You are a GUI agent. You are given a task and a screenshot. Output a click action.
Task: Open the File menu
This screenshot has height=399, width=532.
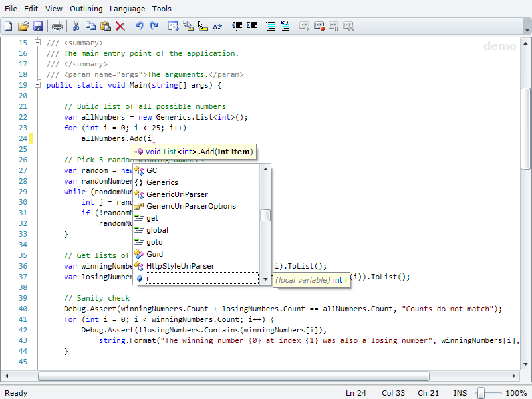point(11,9)
